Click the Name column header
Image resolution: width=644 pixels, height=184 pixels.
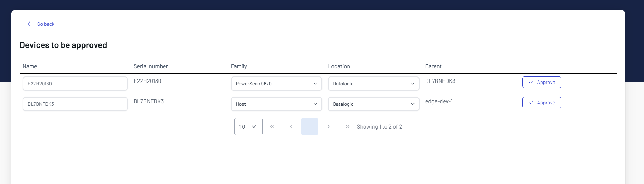[x=30, y=66]
